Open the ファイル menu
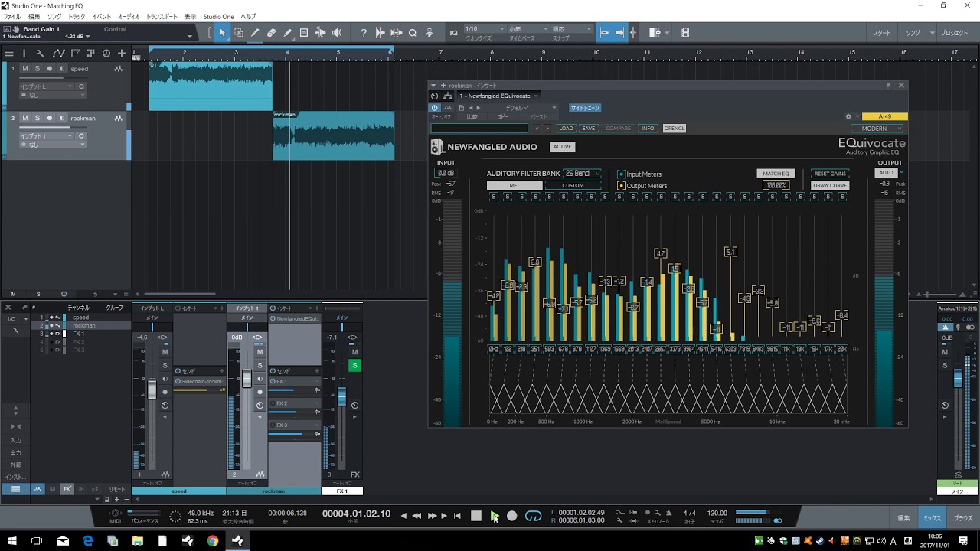 point(12,16)
